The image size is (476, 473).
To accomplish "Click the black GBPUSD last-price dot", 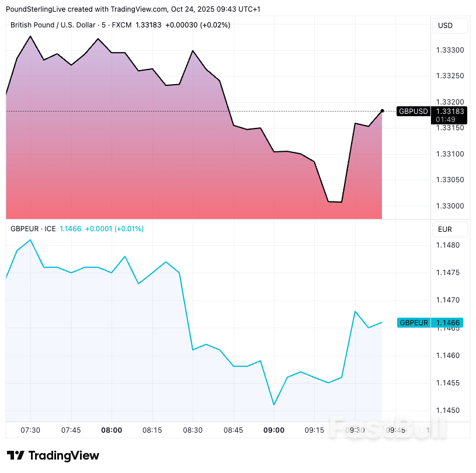I will coord(382,110).
